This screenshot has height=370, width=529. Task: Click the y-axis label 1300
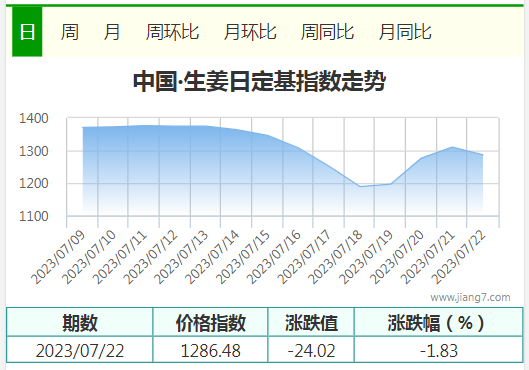click(x=34, y=151)
